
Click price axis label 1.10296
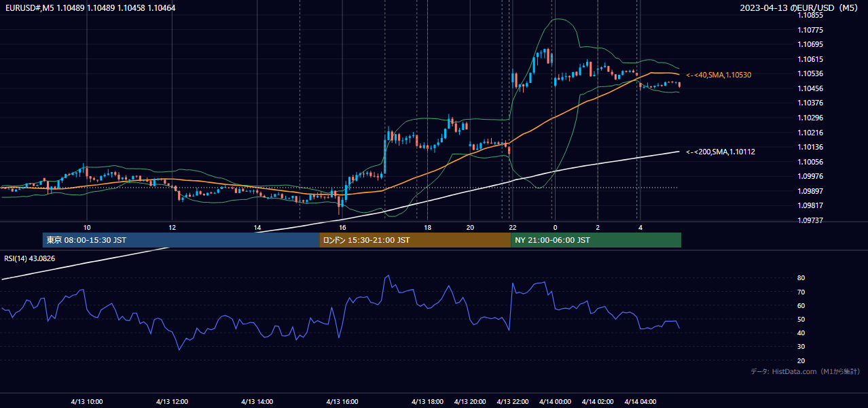810,118
